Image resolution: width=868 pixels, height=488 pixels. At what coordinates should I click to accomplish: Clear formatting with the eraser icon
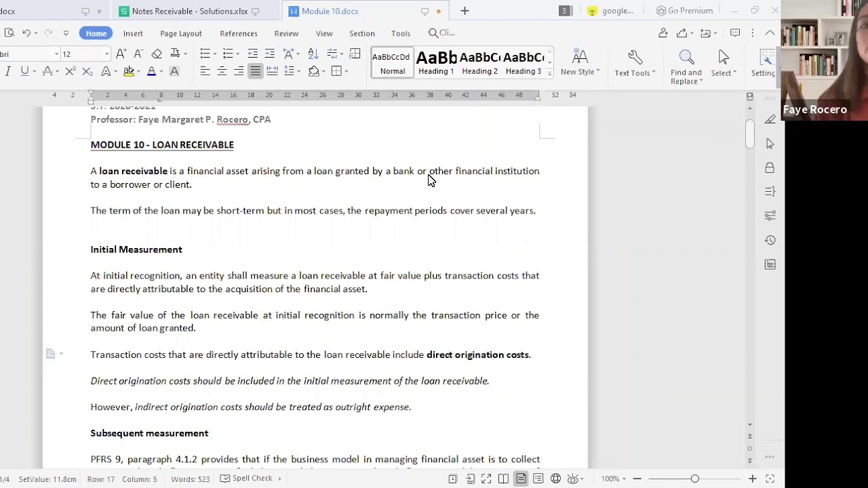tap(157, 54)
